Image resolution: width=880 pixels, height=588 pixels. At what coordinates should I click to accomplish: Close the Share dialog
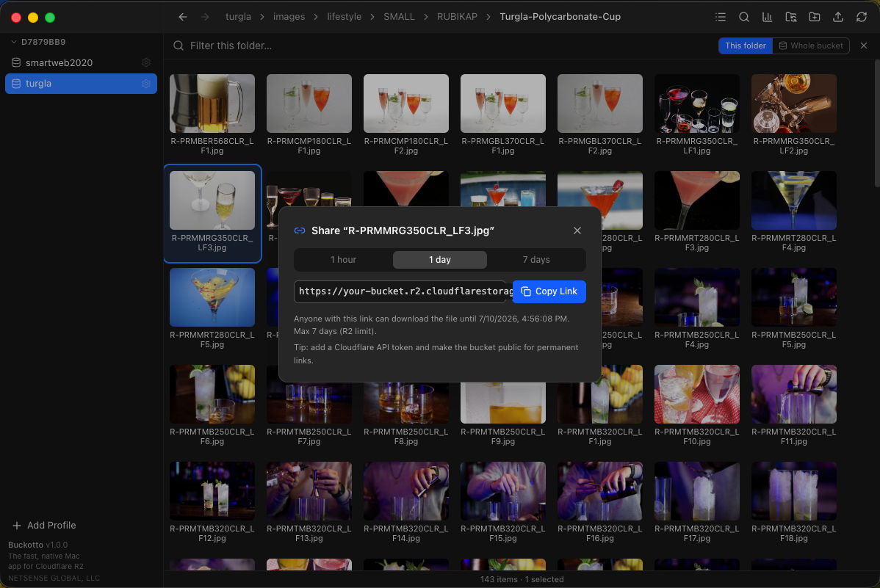pos(577,231)
